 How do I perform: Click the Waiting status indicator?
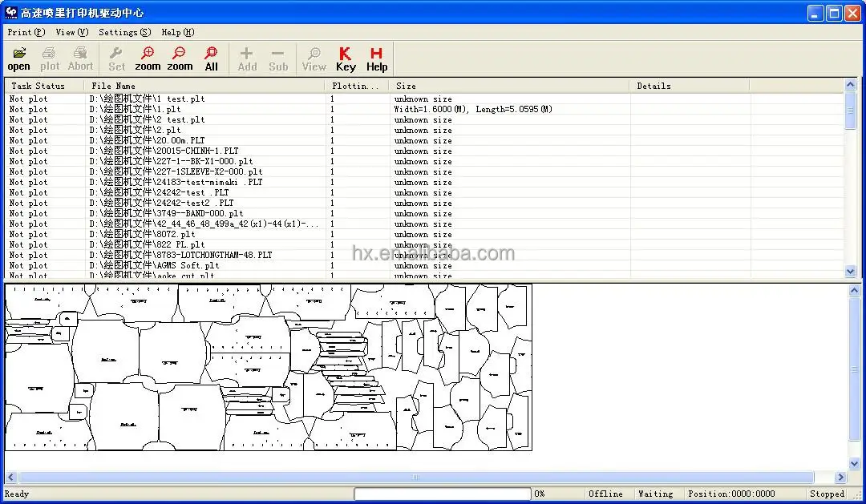pyautogui.click(x=656, y=494)
